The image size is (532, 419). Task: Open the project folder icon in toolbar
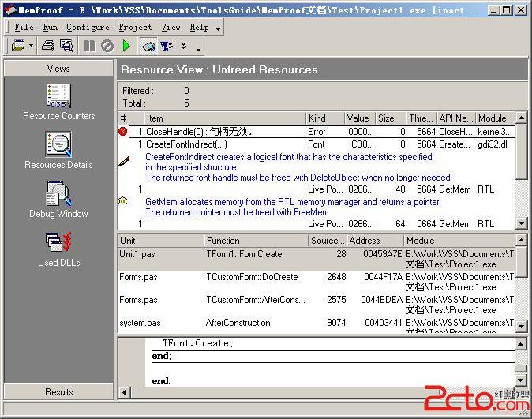click(18, 46)
